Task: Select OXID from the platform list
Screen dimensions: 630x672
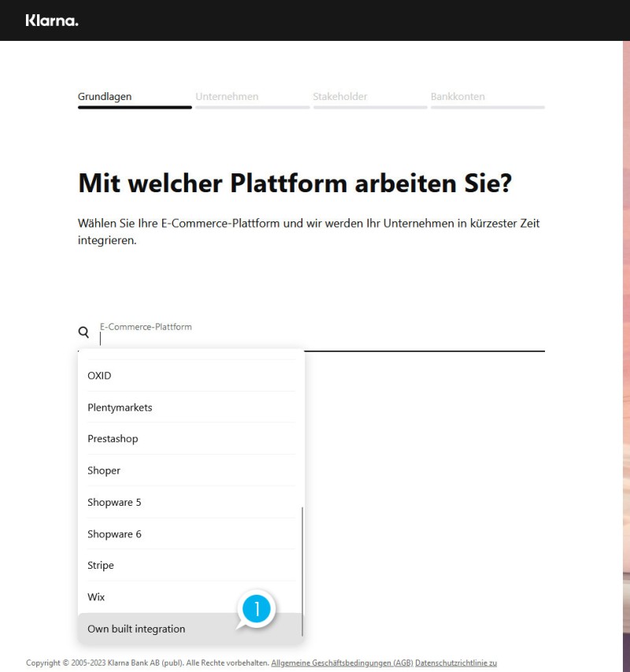Action: (99, 376)
